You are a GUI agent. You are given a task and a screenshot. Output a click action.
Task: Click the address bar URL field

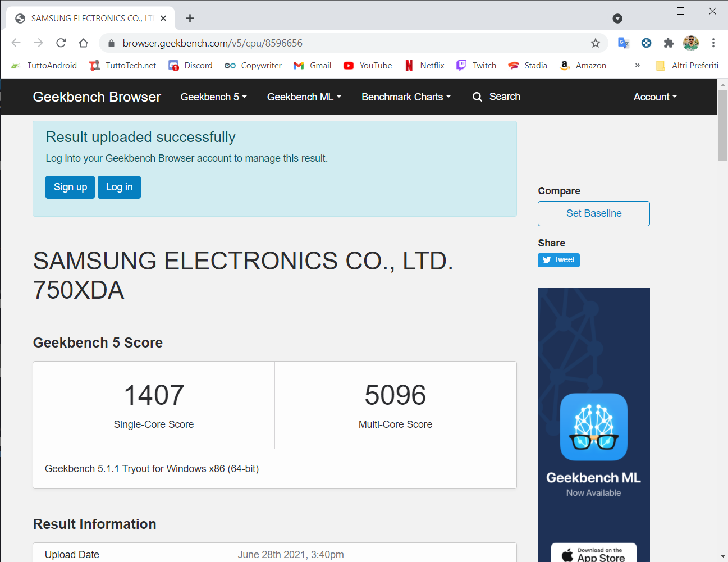(x=337, y=43)
